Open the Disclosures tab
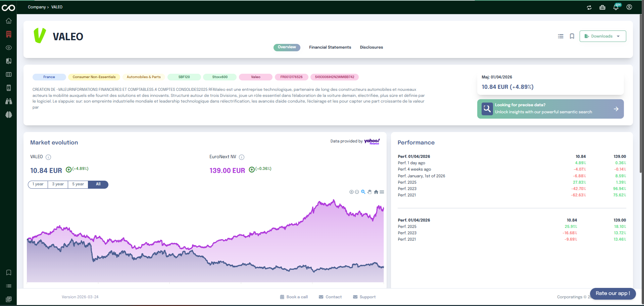The width and height of the screenshot is (644, 306). point(371,47)
